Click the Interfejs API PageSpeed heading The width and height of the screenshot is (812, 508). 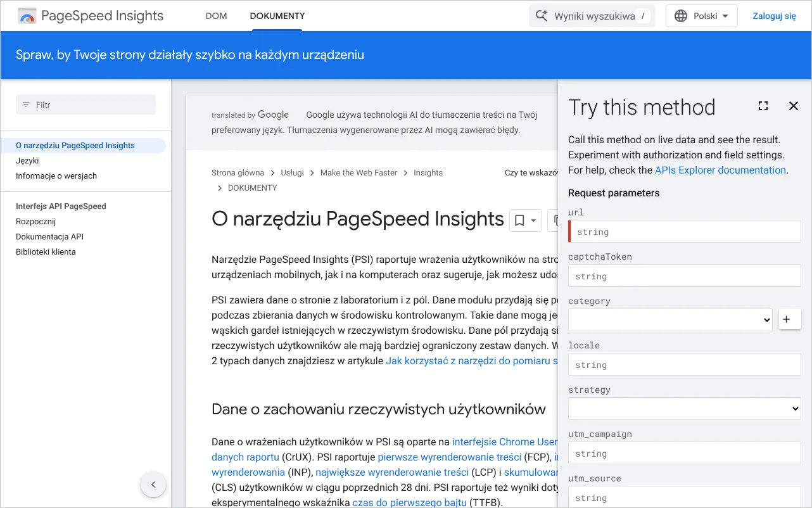pyautogui.click(x=61, y=206)
